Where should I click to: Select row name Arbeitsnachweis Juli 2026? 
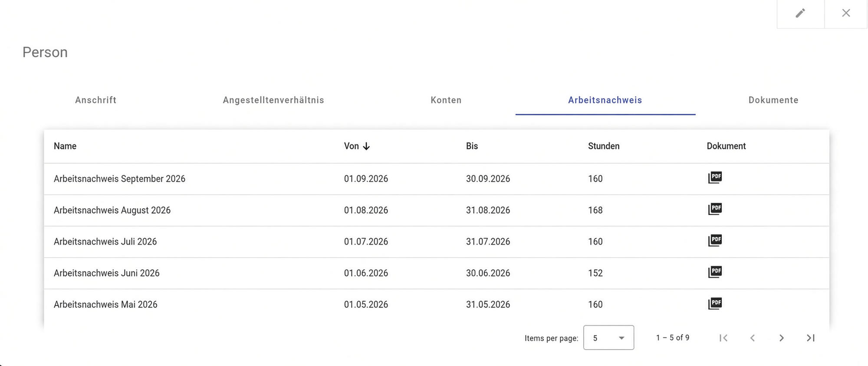coord(105,242)
